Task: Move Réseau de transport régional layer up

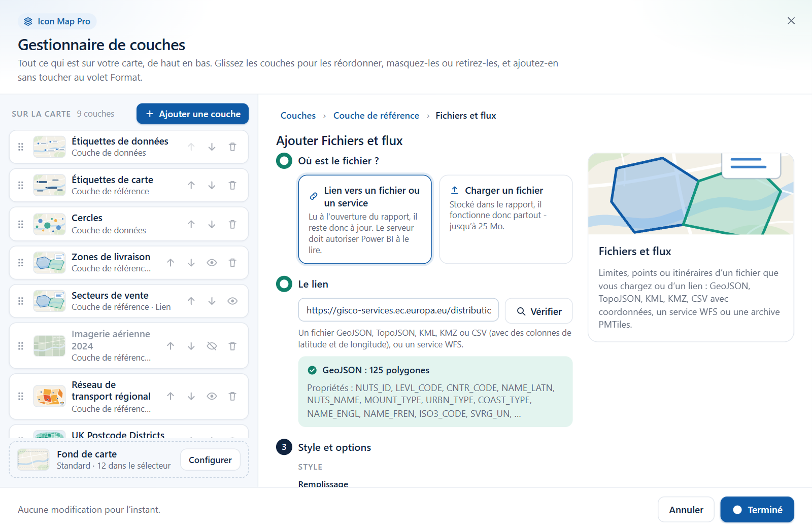Action: coord(171,397)
